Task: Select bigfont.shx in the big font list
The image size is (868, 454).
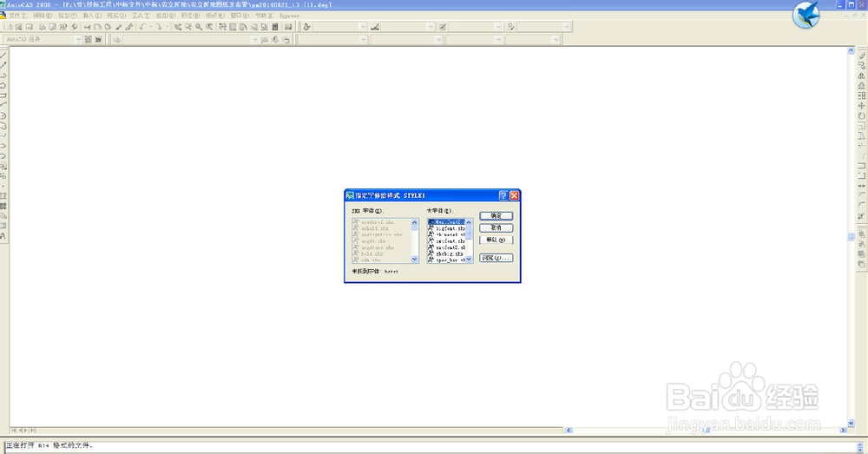Action: click(x=447, y=228)
